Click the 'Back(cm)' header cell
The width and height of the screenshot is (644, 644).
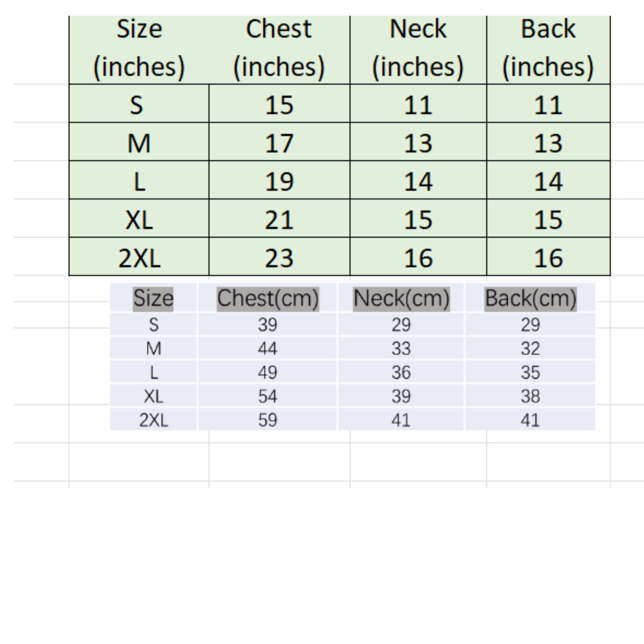(x=530, y=298)
